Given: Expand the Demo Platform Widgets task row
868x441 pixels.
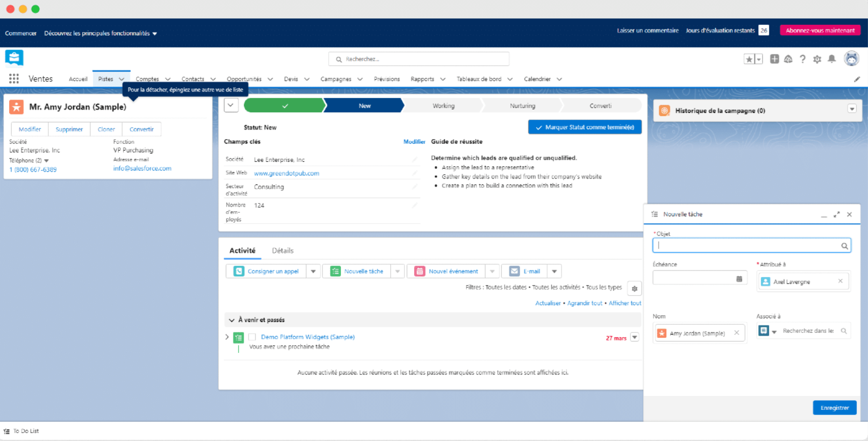Looking at the screenshot, I should click(x=227, y=337).
